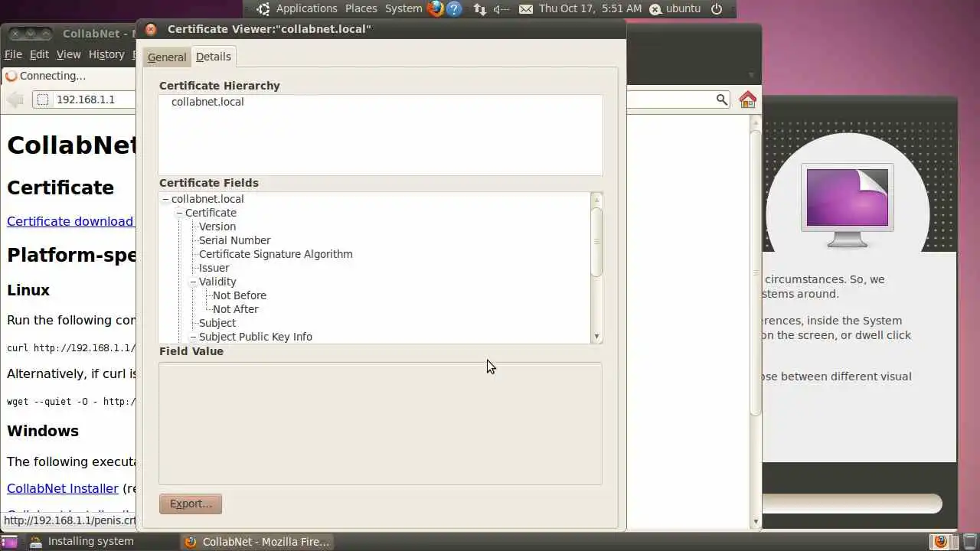Open the mail envelope indicator
Image resolution: width=980 pixels, height=551 pixels.
(x=526, y=9)
